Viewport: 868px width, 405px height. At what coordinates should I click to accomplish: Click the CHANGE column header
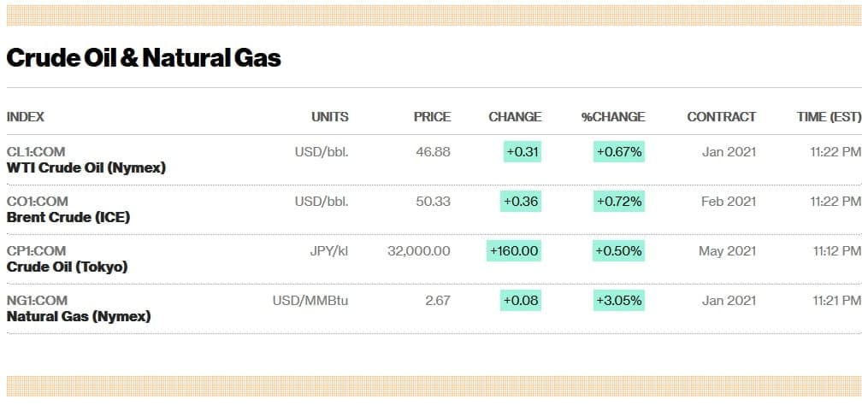[x=515, y=116]
